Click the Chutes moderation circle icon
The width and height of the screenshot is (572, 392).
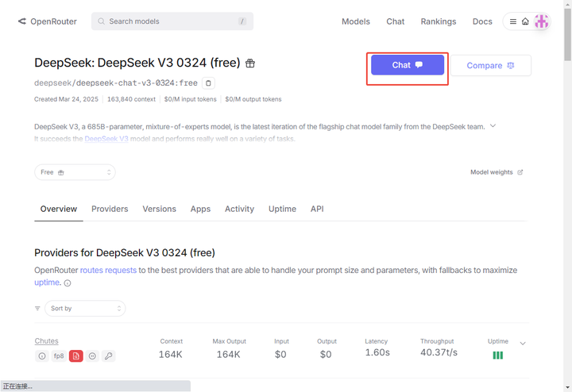[x=92, y=356]
